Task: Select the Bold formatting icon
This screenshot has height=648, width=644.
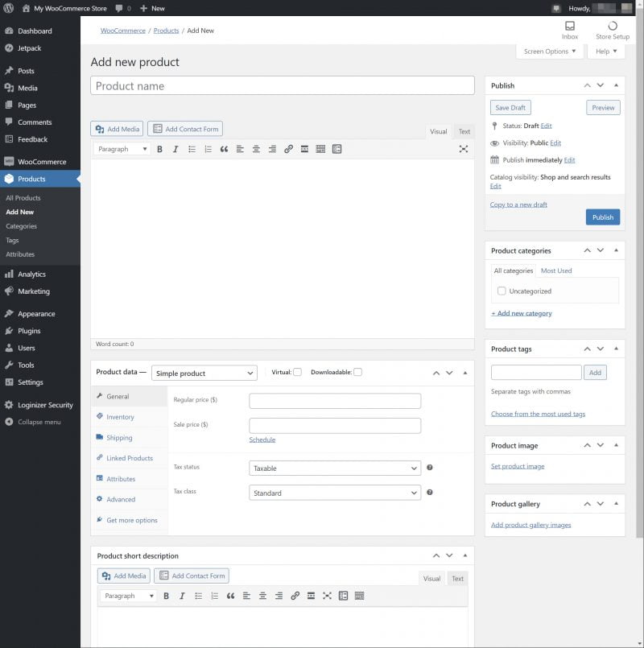Action: [159, 149]
